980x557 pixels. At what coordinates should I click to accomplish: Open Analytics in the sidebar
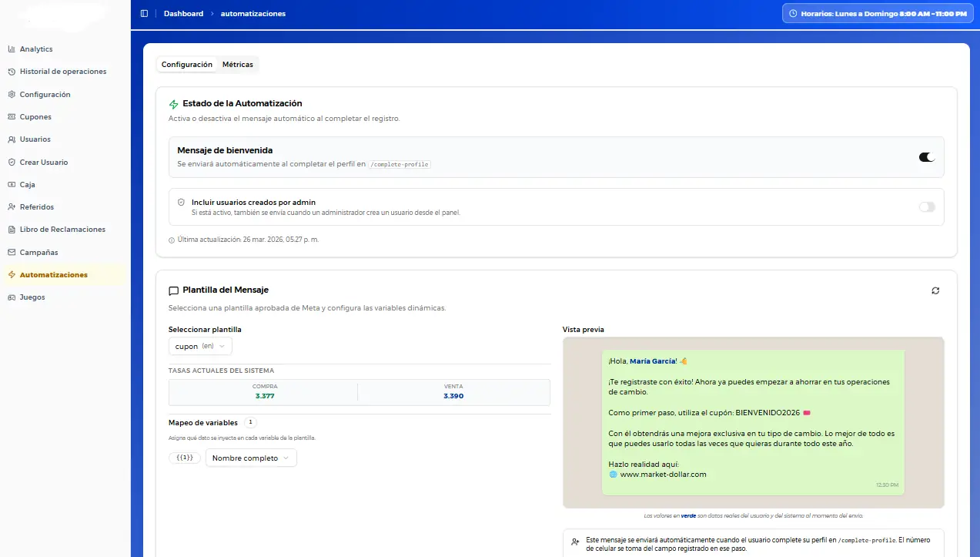pyautogui.click(x=65, y=49)
